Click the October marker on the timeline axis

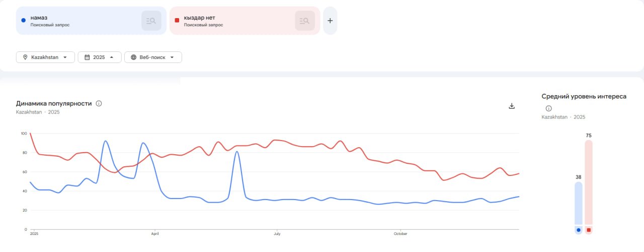400,234
